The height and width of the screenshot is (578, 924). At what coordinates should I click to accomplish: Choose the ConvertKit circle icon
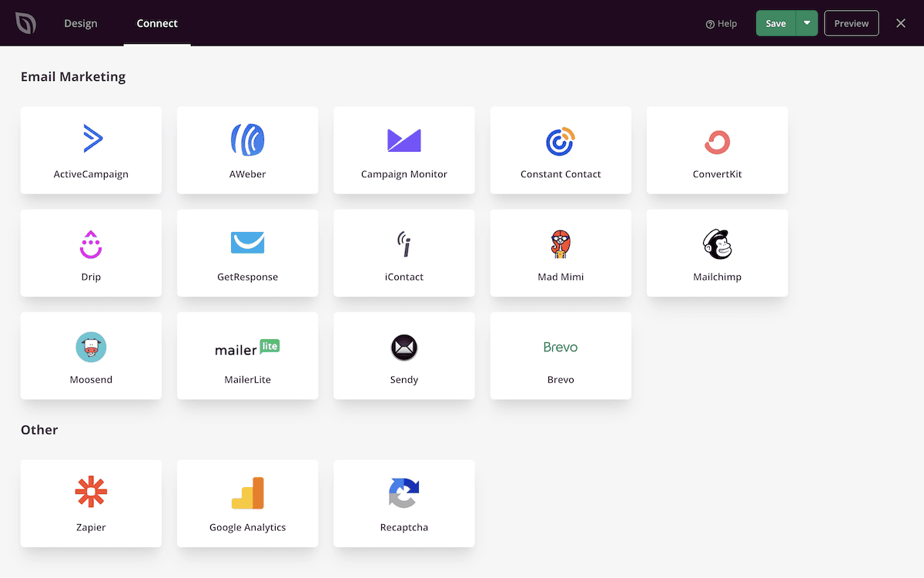[718, 141]
